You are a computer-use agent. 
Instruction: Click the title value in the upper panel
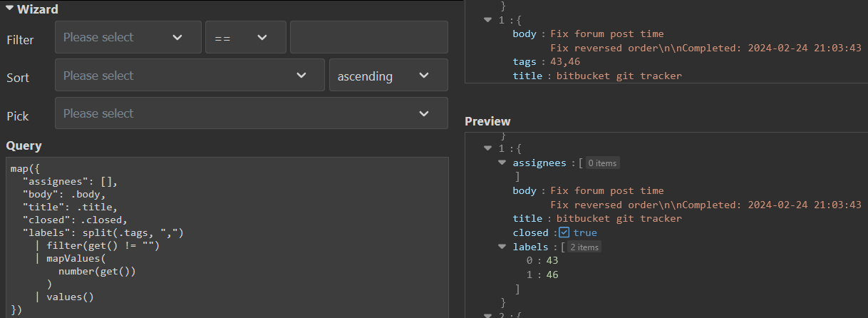point(619,76)
